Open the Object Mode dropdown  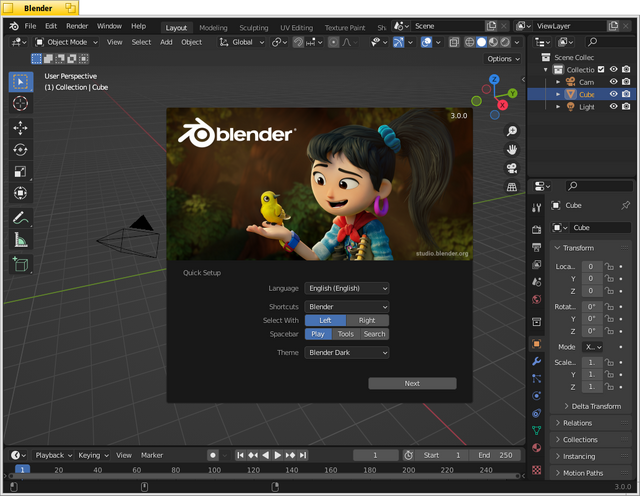(67, 42)
